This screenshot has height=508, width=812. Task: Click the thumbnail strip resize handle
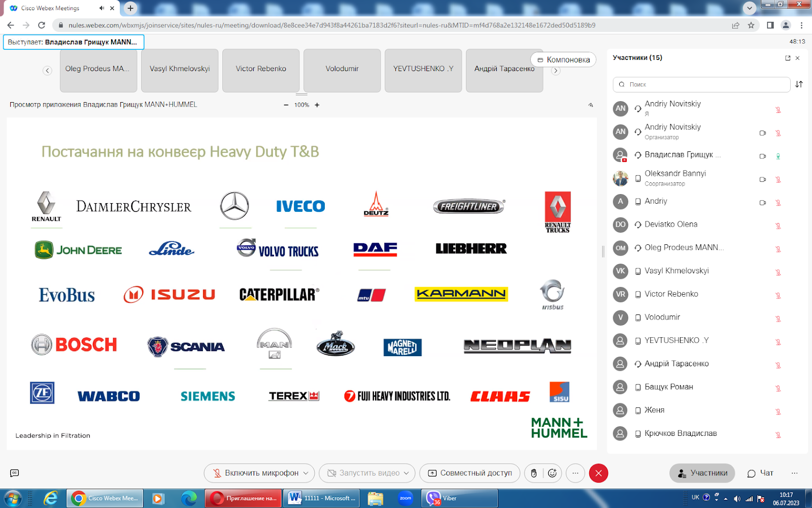[x=301, y=94]
